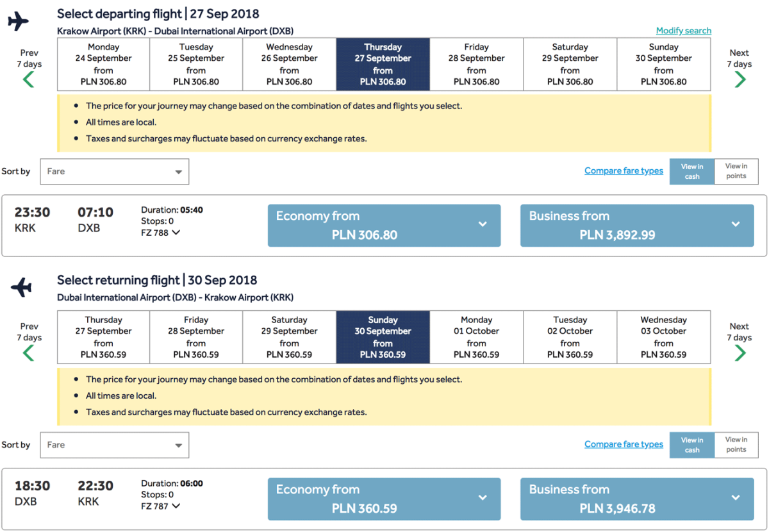Image resolution: width=769 pixels, height=532 pixels.
Task: Open the returning flights Sort by Fare dropdown
Action: (115, 445)
